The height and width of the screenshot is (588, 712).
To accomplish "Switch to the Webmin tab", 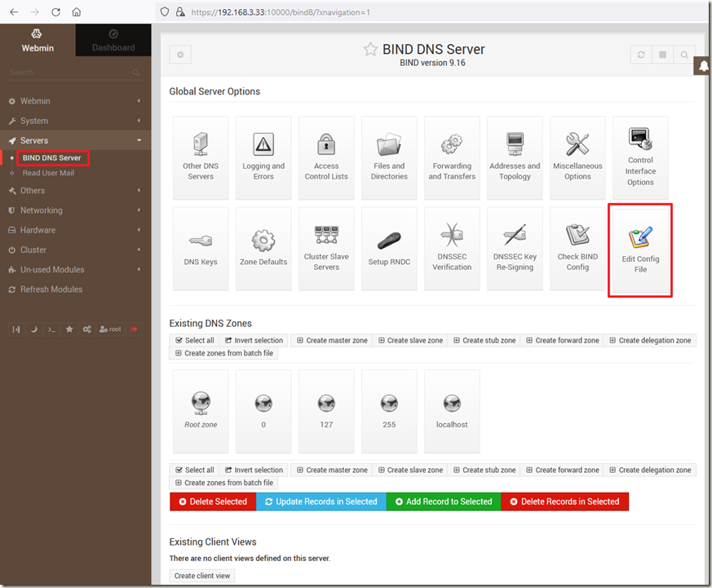I will (38, 41).
